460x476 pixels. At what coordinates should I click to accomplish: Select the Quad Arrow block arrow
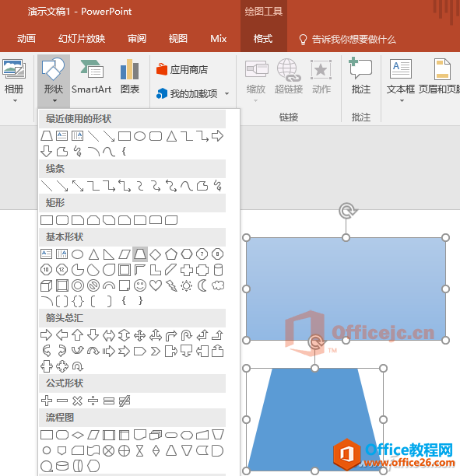coord(140,335)
